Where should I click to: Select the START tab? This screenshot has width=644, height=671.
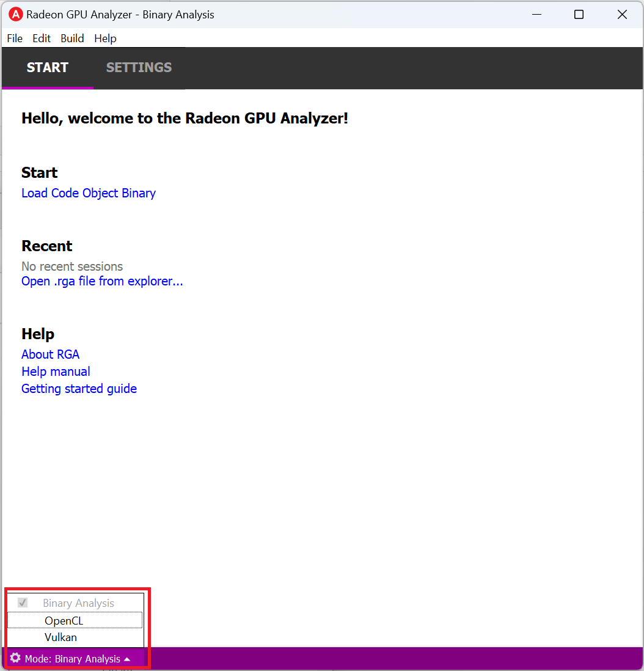click(x=48, y=68)
